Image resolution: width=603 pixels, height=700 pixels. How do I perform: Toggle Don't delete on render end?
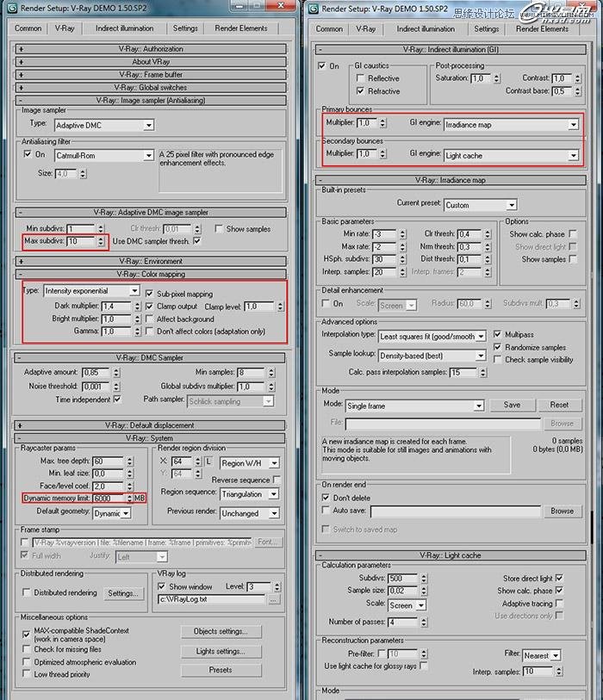(x=326, y=498)
